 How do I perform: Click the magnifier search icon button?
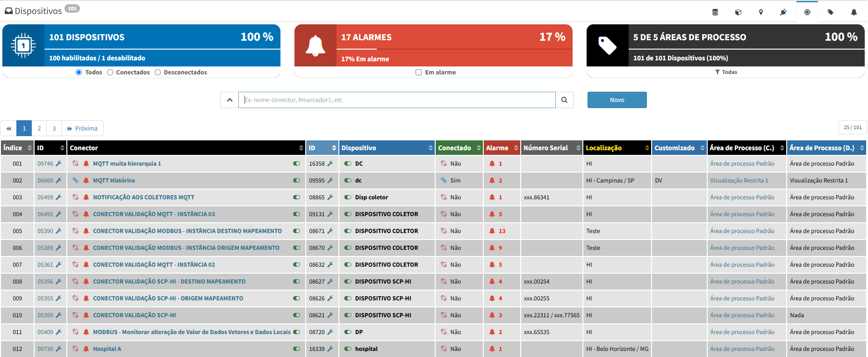pos(564,100)
